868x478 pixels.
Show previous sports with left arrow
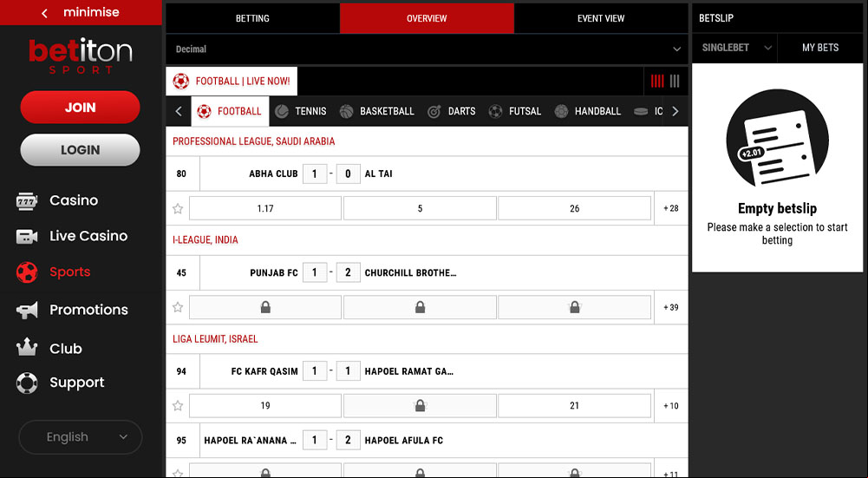179,111
